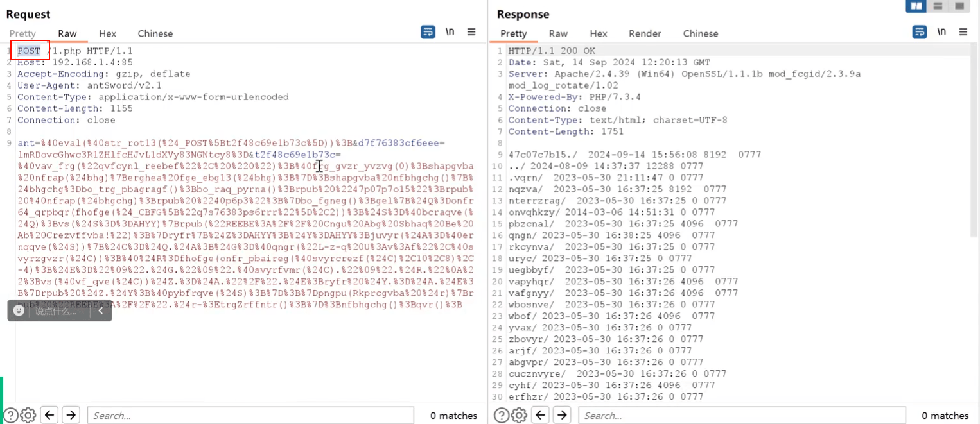Switch Request view to the Raw tab
Screen dimensions: 980x424
click(67, 33)
